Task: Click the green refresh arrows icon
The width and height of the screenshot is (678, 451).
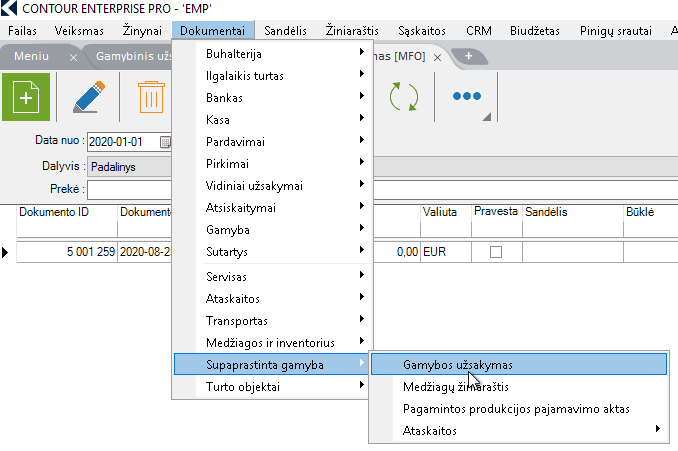Action: [x=403, y=97]
